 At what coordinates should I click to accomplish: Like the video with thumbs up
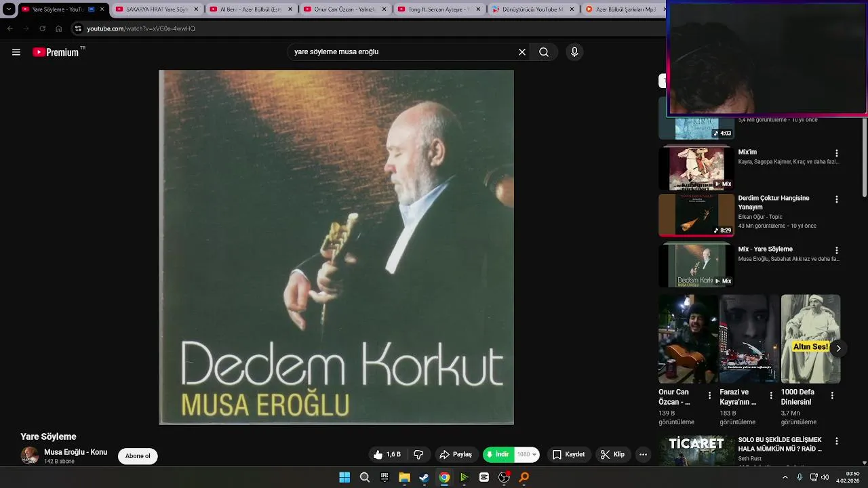click(387, 455)
